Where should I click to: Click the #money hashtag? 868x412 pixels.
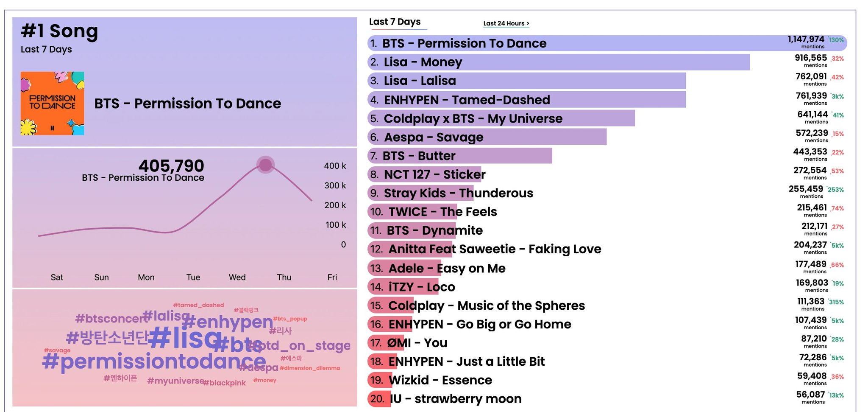click(x=264, y=380)
